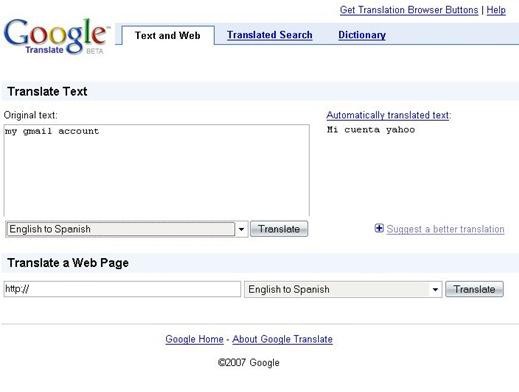The width and height of the screenshot is (519, 392).
Task: Click Suggest a better translation link
Action: 445,229
